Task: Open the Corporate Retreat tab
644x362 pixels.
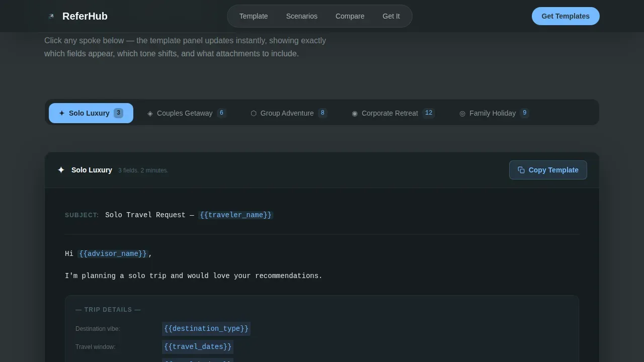Action: coord(393,113)
